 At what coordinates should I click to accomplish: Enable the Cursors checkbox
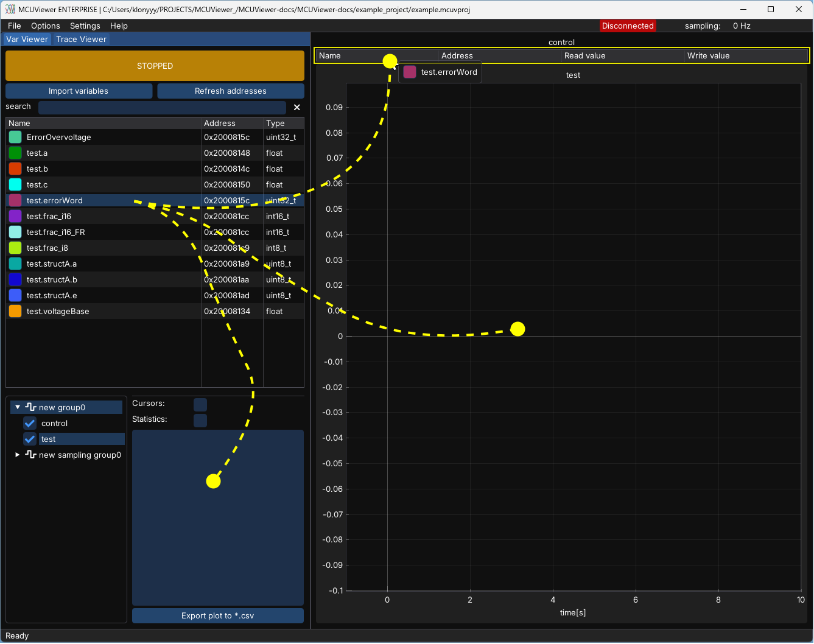(x=200, y=404)
